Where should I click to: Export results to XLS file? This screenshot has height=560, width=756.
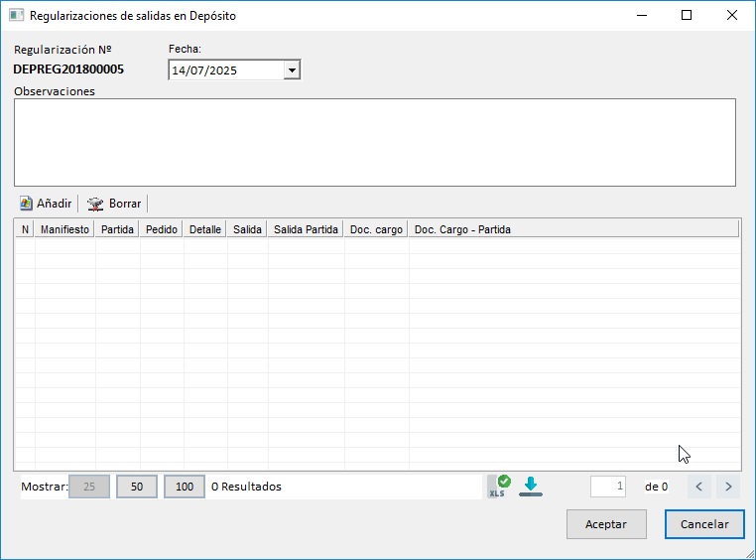(x=498, y=486)
